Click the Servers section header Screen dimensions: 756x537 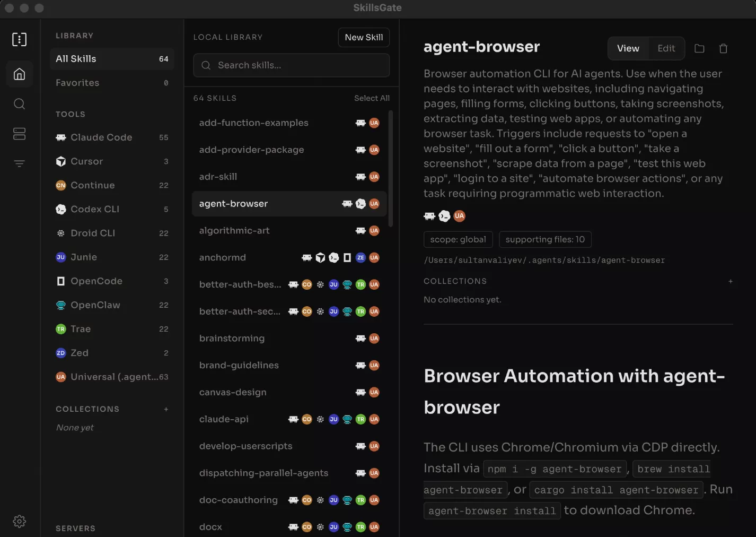pyautogui.click(x=76, y=529)
